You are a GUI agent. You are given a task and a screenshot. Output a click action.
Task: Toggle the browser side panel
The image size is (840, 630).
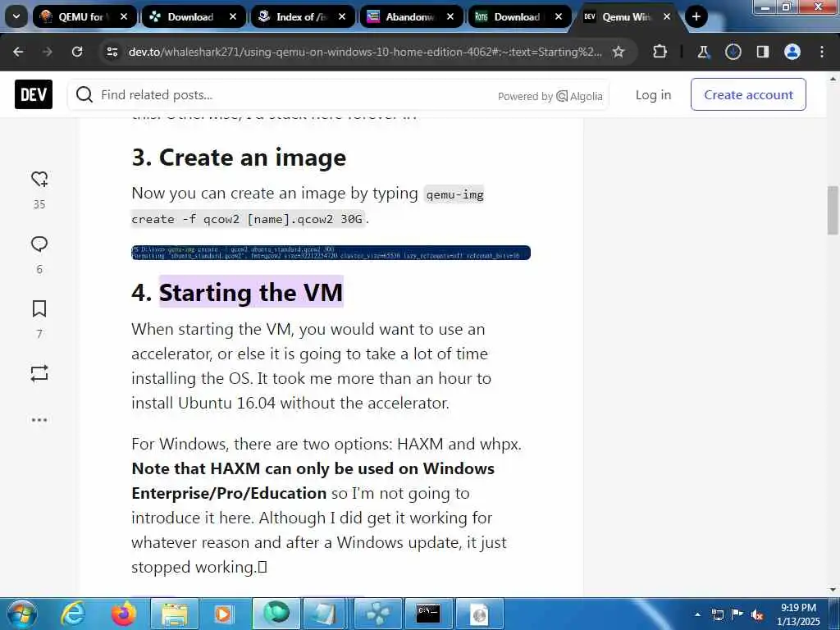coord(763,52)
